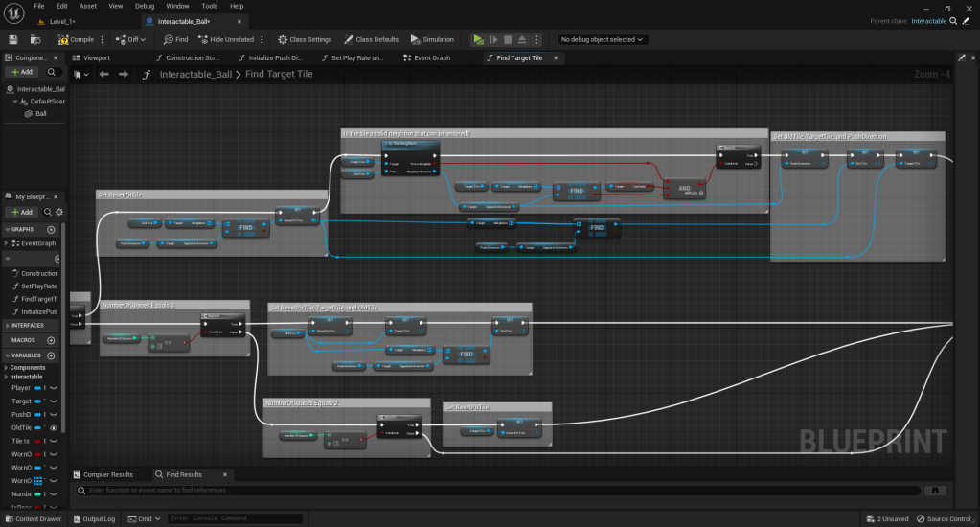The height and width of the screenshot is (527, 980).
Task: Click the Browse to asset icon
Action: coord(34,39)
